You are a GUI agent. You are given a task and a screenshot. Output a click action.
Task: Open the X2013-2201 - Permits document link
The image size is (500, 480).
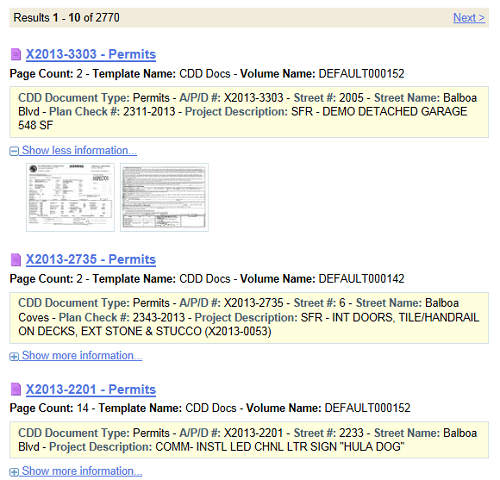(x=91, y=389)
